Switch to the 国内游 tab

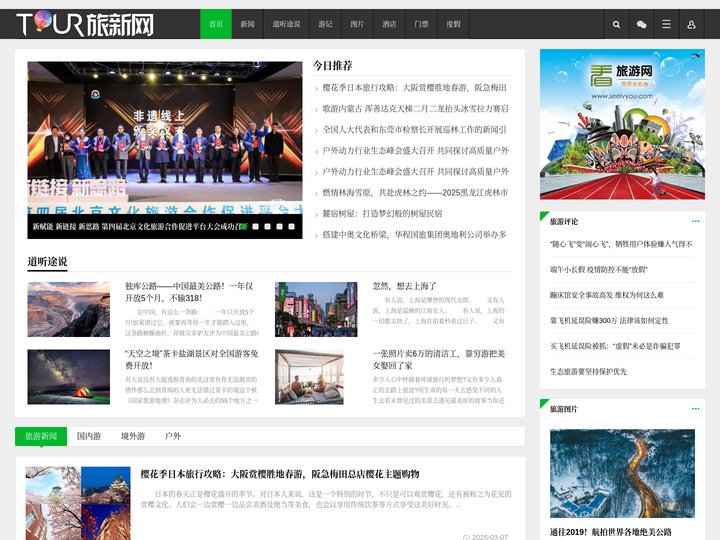89,436
